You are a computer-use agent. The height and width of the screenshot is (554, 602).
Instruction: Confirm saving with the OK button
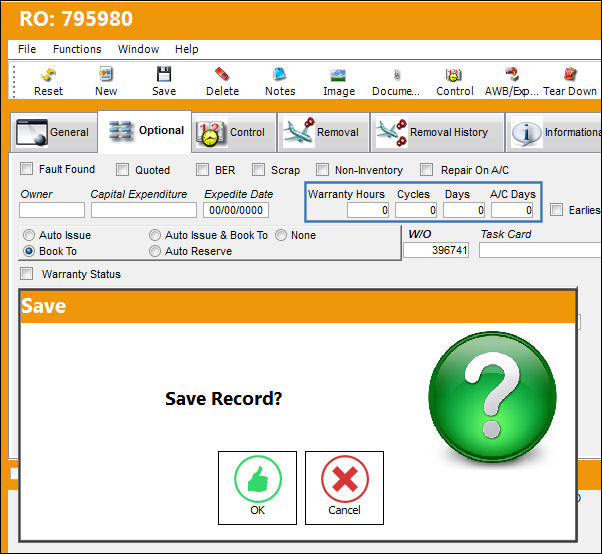(257, 488)
